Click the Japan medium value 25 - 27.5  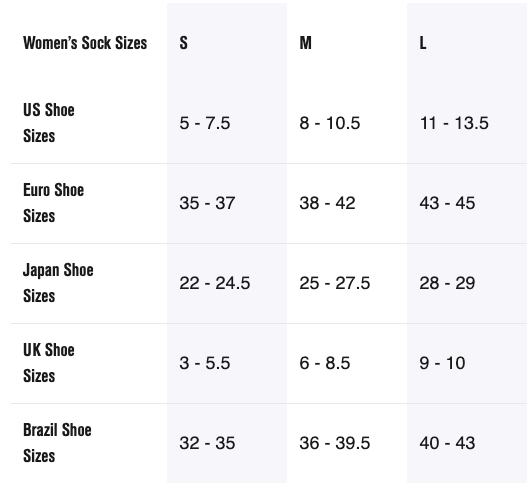click(x=334, y=283)
